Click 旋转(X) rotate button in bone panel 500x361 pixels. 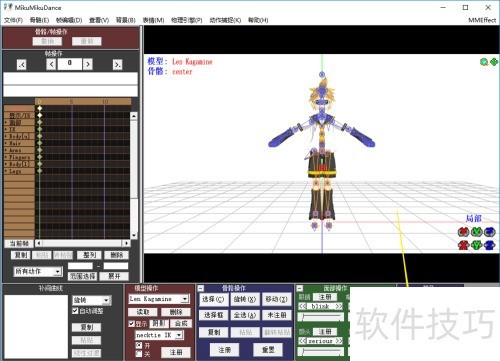pos(245,299)
